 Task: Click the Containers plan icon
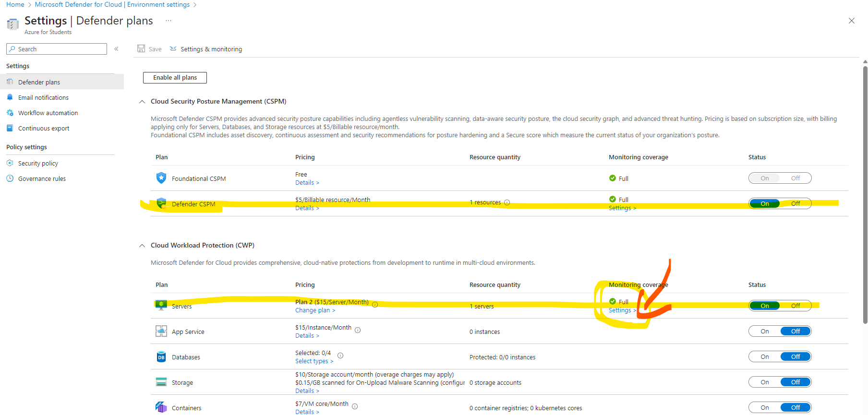click(161, 407)
